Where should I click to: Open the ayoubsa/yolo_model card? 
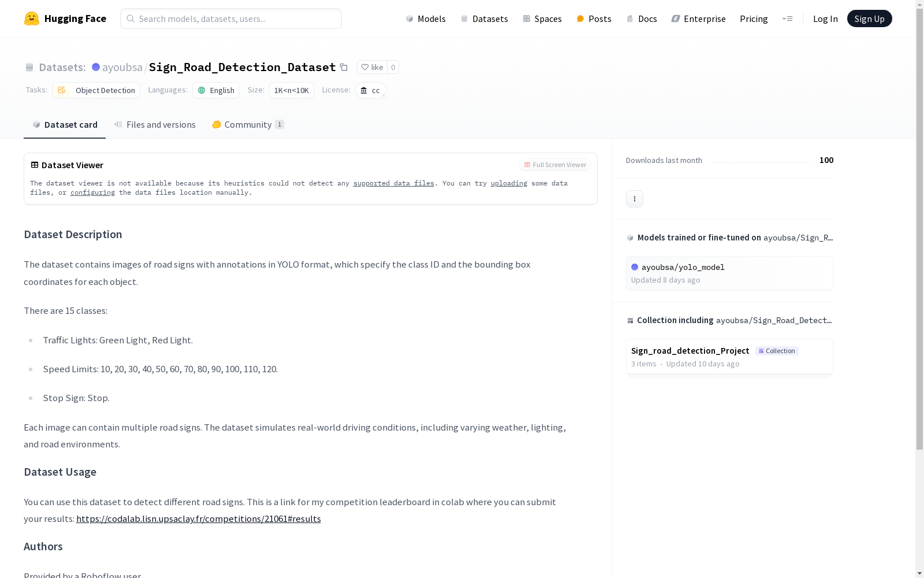729,273
